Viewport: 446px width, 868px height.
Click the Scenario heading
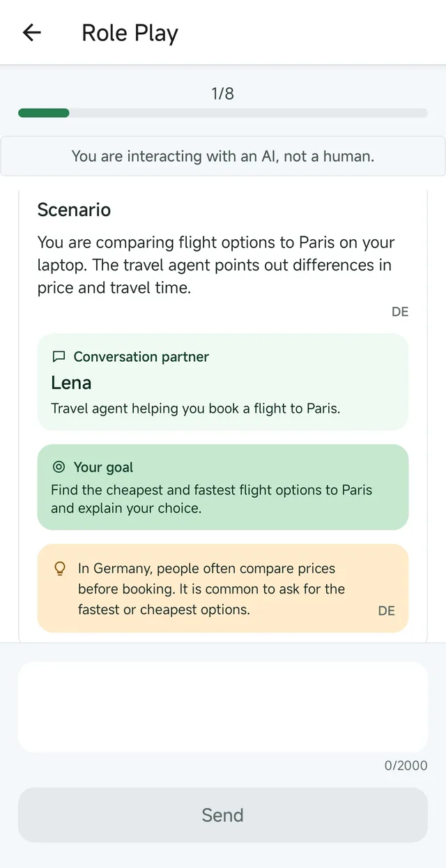point(74,210)
